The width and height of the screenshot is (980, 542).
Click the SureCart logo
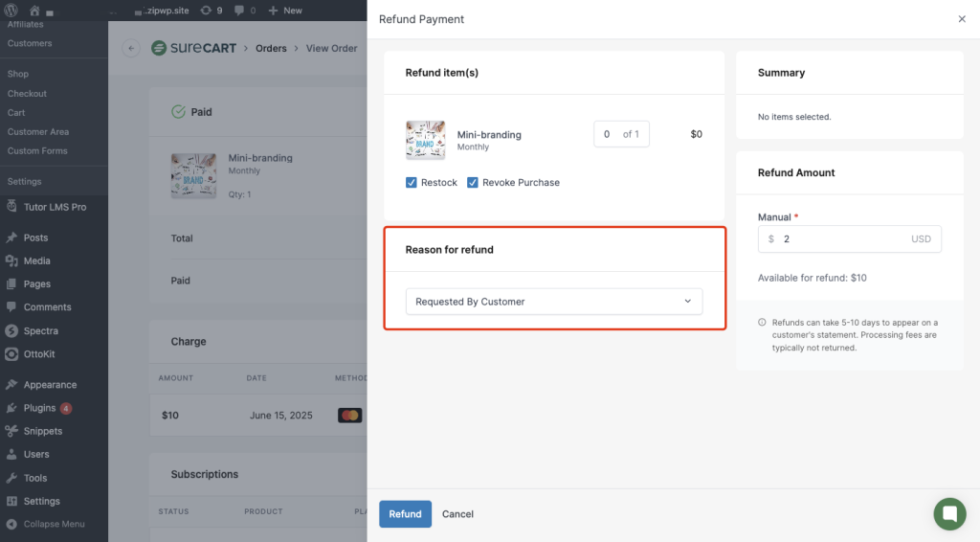click(194, 48)
